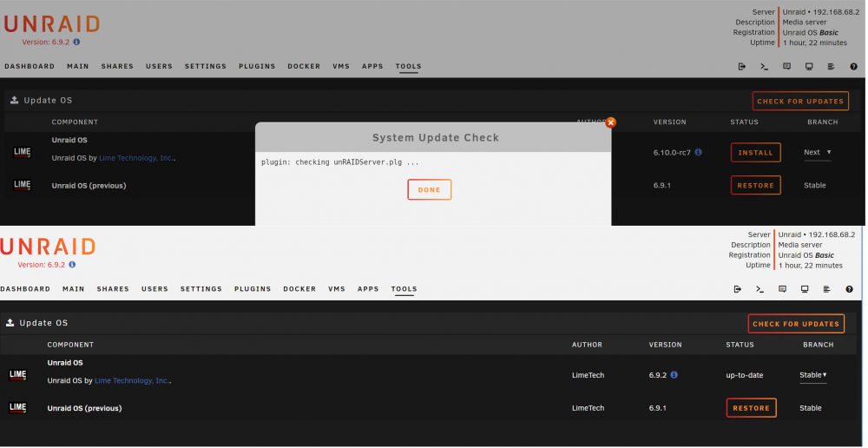The image size is (868, 448).
Task: Open SETTINGS tab on the up-to-date page
Action: [201, 289]
